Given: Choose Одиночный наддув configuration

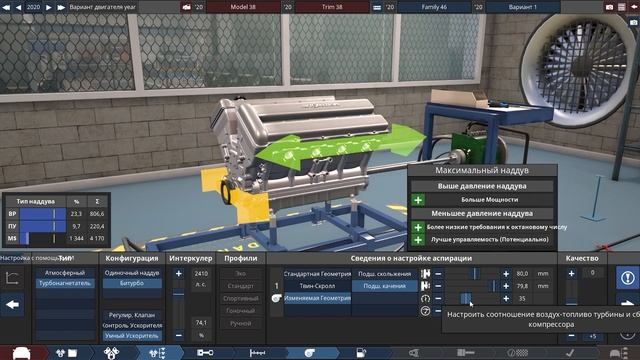Looking at the screenshot, I should point(132,273).
